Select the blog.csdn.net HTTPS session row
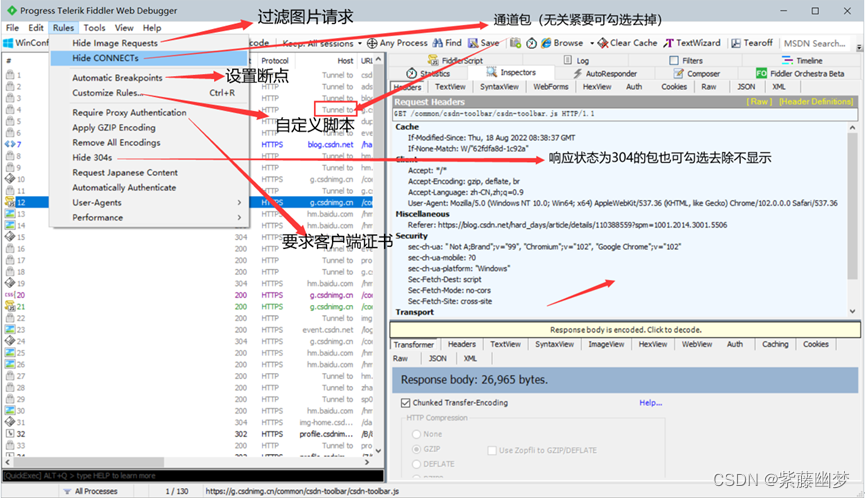Viewport: 865px width, 498px height. click(188, 144)
